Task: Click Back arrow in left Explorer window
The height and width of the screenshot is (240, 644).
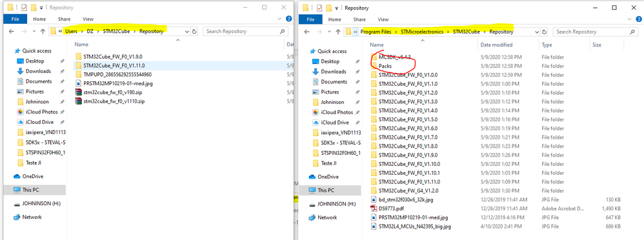Action: [x=12, y=31]
